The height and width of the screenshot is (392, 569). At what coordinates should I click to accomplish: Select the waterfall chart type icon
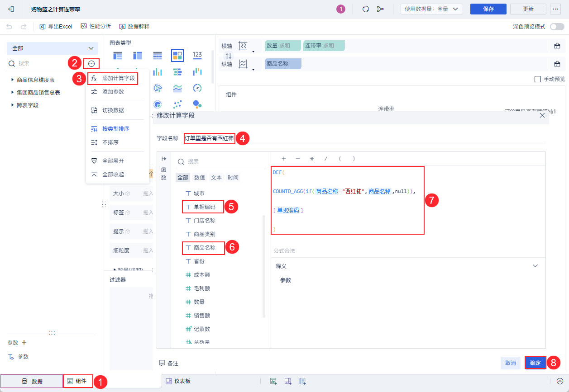click(x=197, y=72)
